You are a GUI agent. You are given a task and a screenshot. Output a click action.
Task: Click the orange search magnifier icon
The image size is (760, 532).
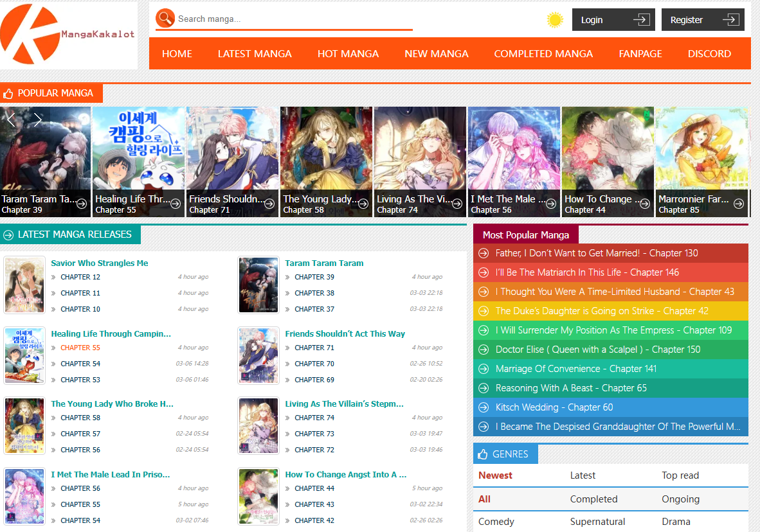pos(165,19)
